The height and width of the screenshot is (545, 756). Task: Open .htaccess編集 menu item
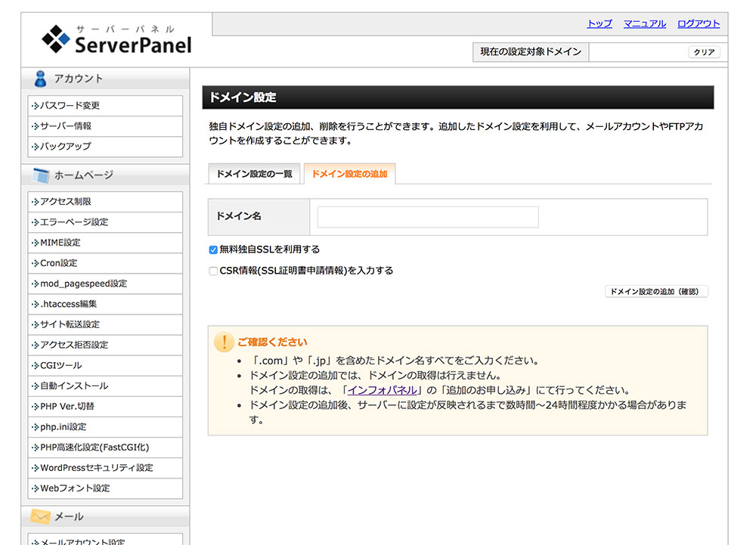point(105,304)
